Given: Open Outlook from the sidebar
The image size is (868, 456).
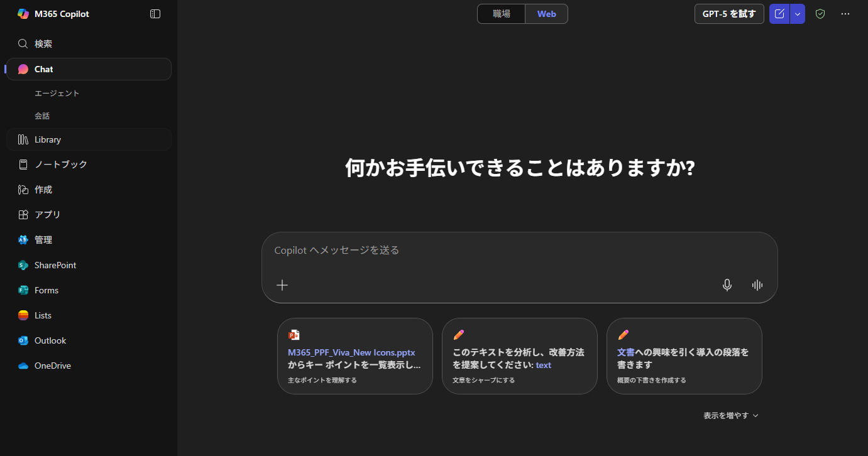Looking at the screenshot, I should (50, 340).
